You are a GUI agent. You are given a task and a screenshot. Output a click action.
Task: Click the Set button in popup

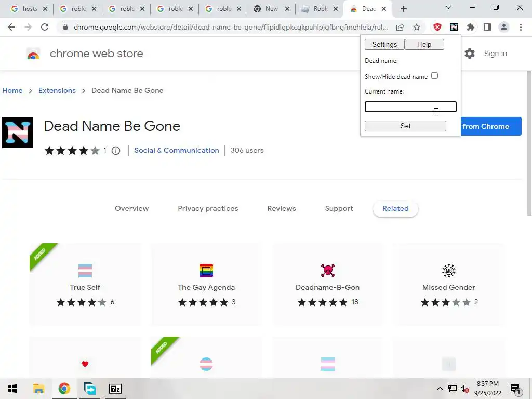(x=405, y=126)
